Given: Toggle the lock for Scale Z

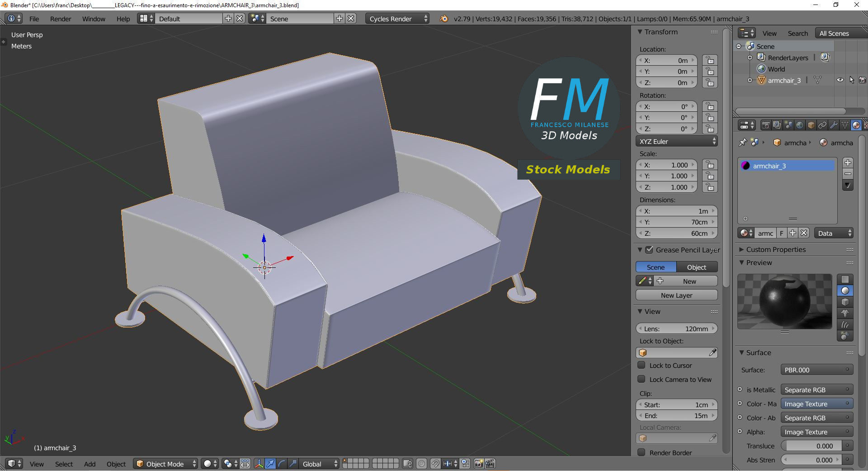Looking at the screenshot, I should [710, 187].
